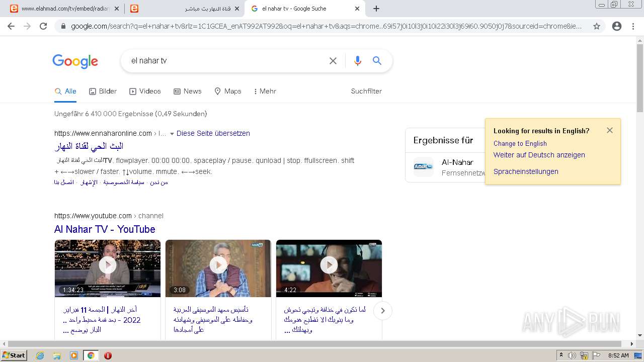Open the ennaharonline Arabic result title

pos(89,146)
